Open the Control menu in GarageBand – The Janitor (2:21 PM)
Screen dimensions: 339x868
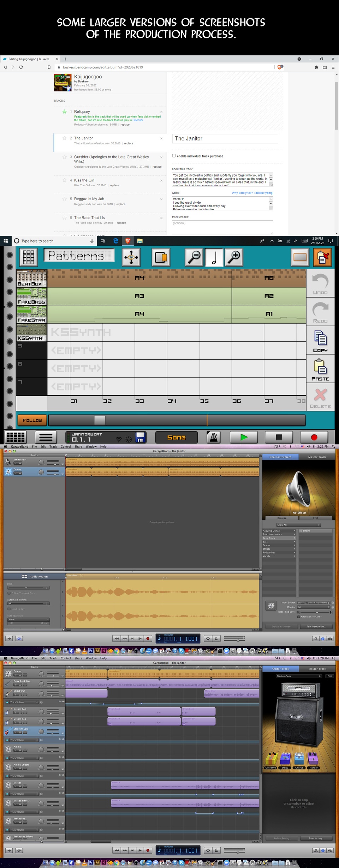tap(66, 447)
